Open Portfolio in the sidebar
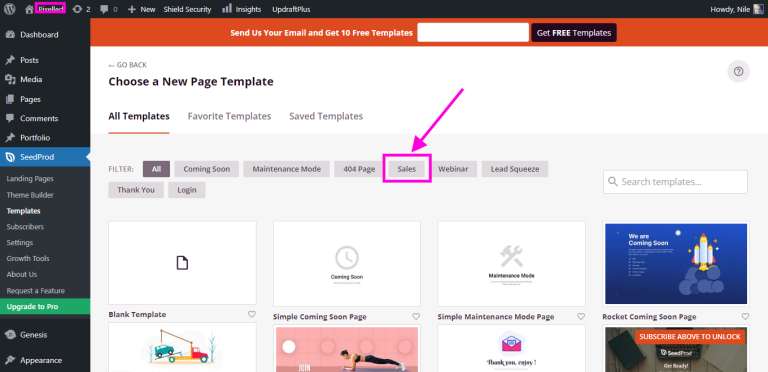 pyautogui.click(x=35, y=138)
